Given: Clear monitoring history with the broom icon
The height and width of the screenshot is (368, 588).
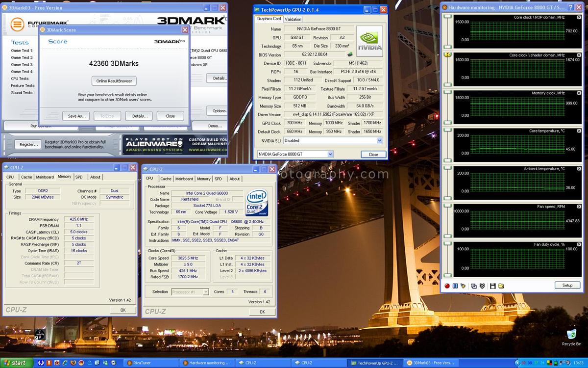Looking at the screenshot, I should pyautogui.click(x=463, y=286).
